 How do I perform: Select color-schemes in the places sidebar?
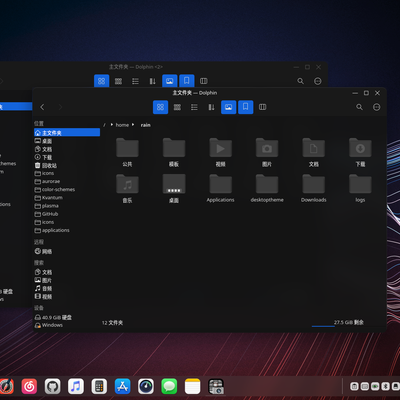(x=67, y=189)
